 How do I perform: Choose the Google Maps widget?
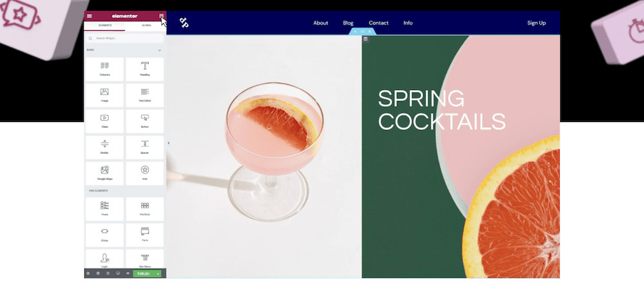[104, 173]
